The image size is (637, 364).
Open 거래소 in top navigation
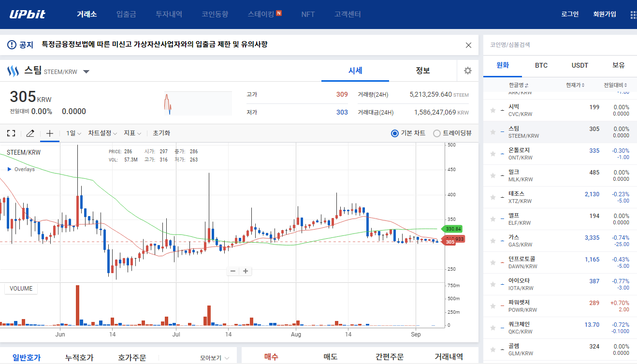(87, 14)
